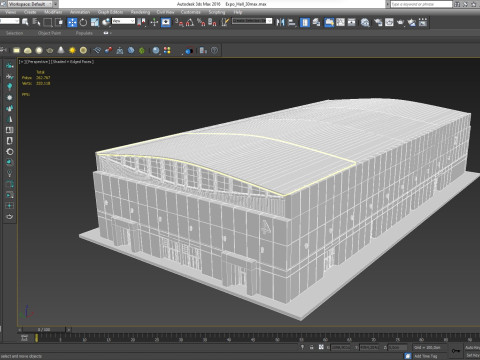This screenshot has width=480, height=360.
Task: Click the Auto Key button
Action: (472, 348)
